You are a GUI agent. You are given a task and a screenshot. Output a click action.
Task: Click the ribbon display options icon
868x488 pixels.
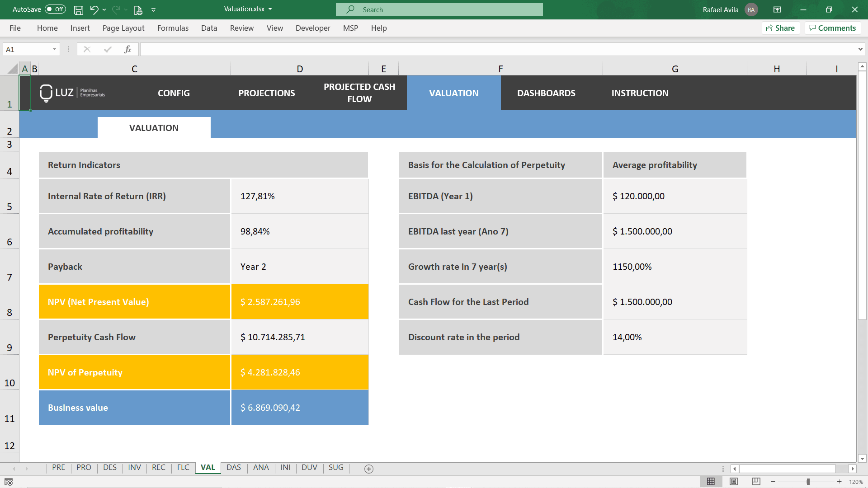coord(778,9)
